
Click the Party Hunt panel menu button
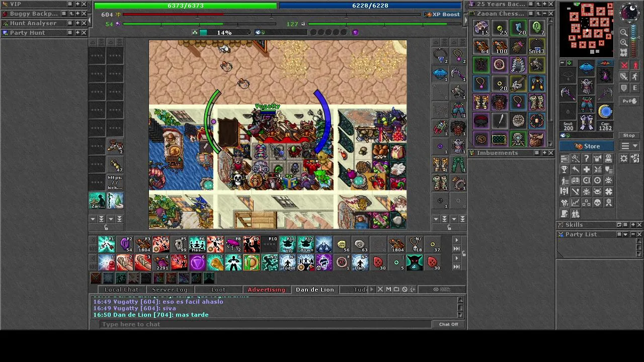pyautogui.click(x=69, y=33)
